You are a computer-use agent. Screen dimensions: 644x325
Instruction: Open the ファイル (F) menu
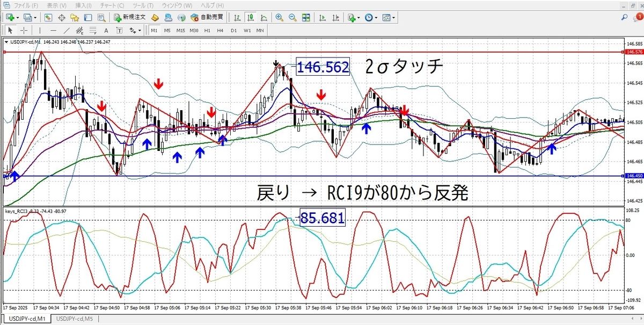pyautogui.click(x=25, y=5)
